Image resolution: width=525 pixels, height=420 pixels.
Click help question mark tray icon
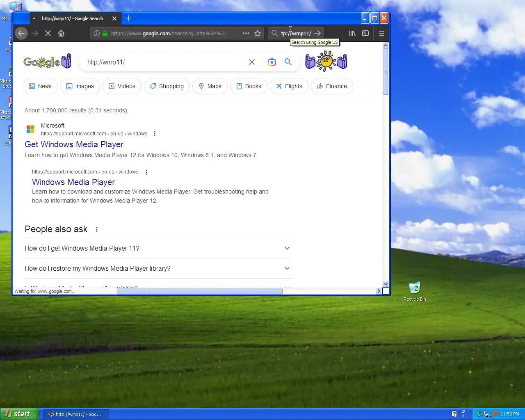tap(454, 414)
